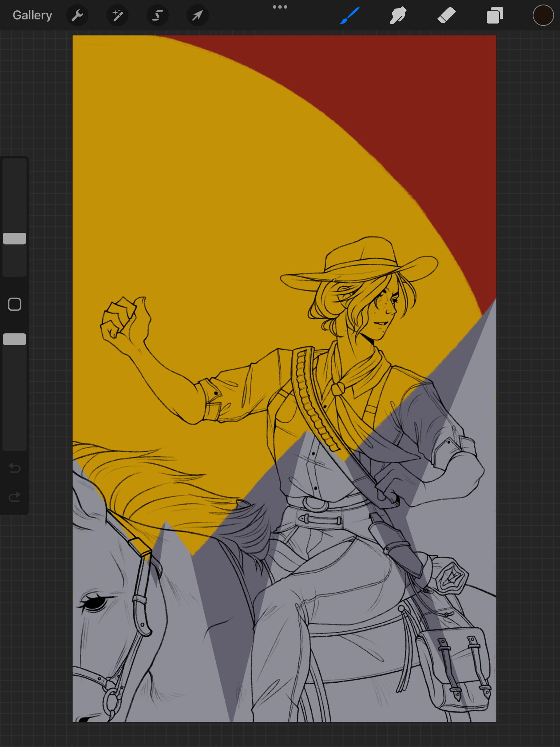Redo the action with the redo arrow
This screenshot has width=560, height=747.
coord(15,497)
